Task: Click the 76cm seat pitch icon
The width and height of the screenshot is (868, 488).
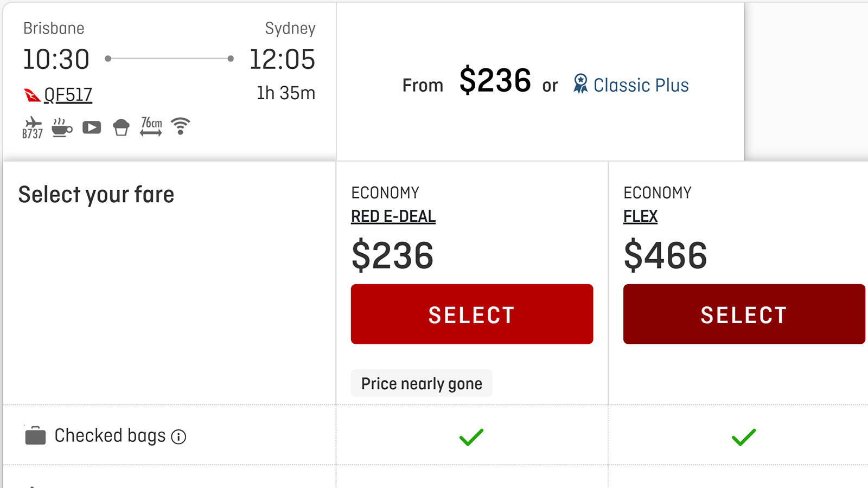Action: [151, 127]
